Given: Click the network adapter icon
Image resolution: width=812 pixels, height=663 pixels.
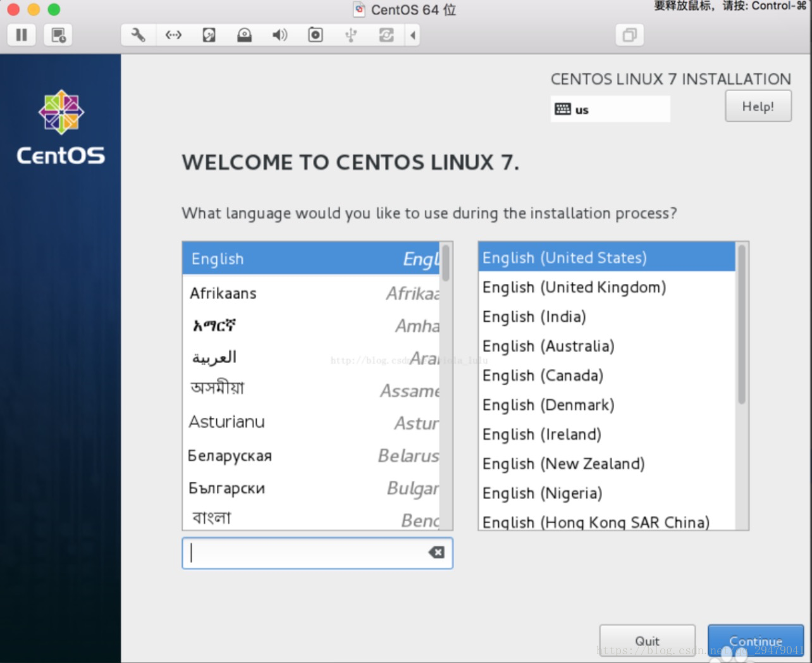Looking at the screenshot, I should coord(173,35).
